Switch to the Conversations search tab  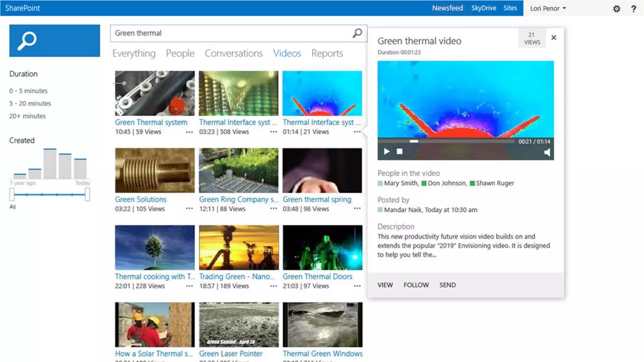click(234, 53)
